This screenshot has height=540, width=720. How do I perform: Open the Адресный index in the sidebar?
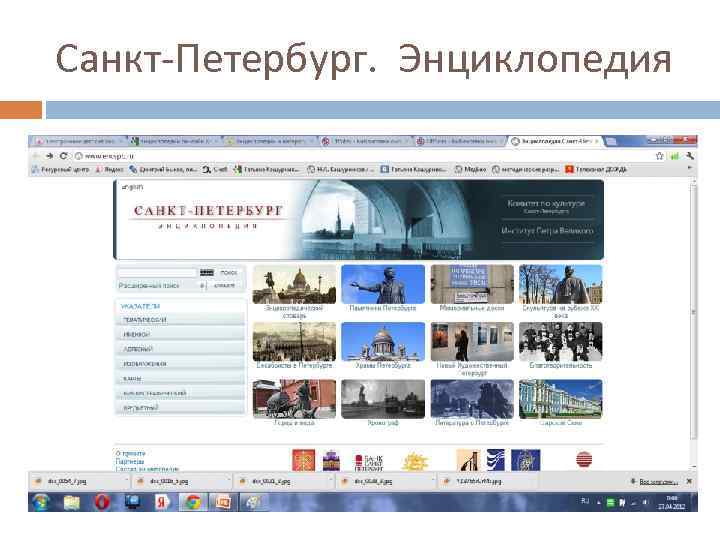[x=180, y=349]
